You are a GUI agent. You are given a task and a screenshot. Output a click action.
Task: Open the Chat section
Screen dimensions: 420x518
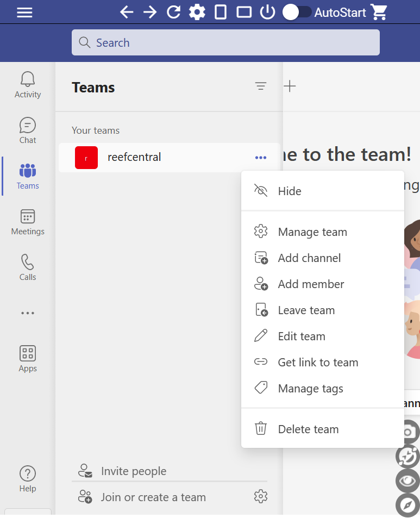[x=28, y=130]
